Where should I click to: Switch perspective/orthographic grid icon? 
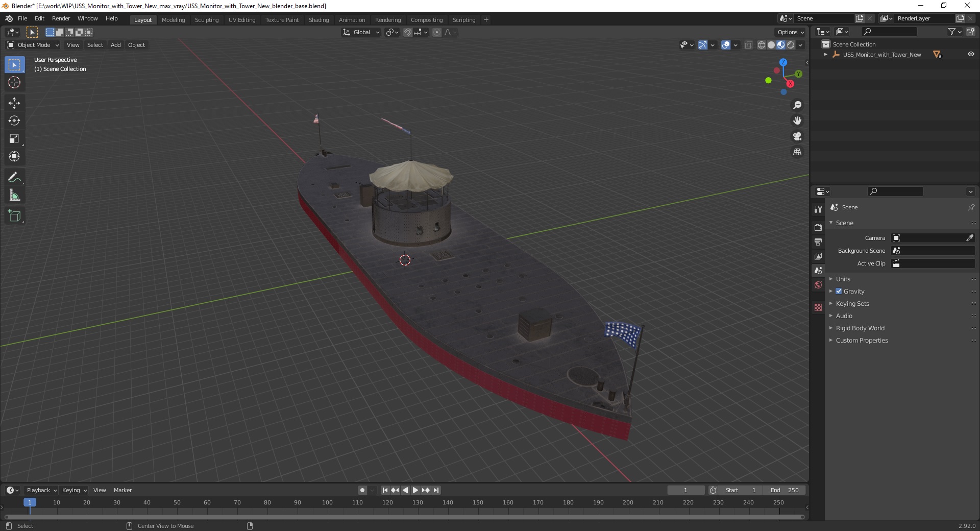[x=797, y=152]
